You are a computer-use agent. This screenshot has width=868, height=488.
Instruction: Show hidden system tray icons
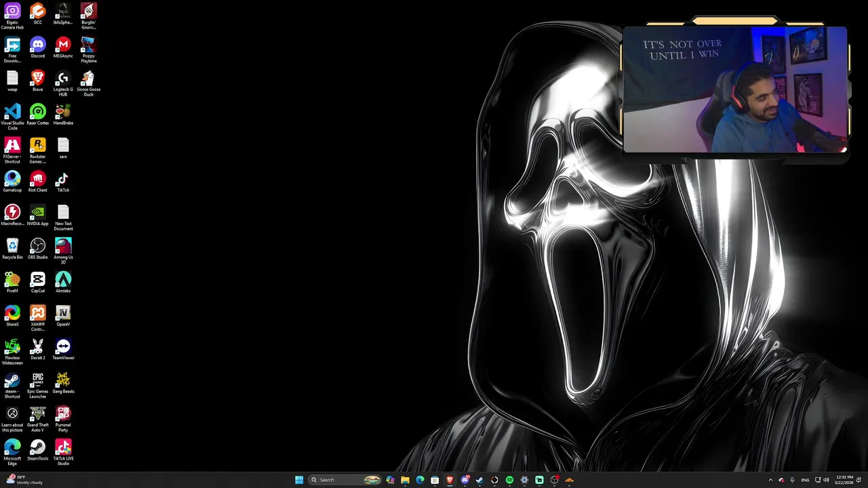coord(770,480)
